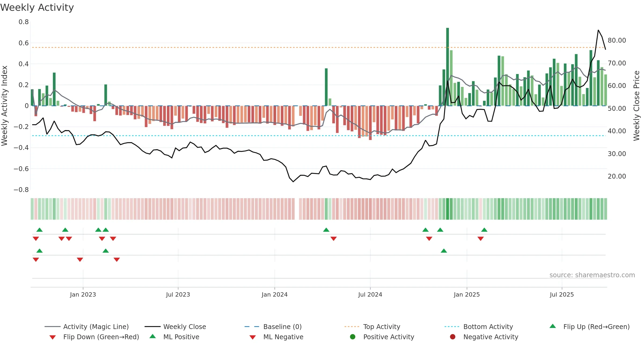Toggle Activity (Magic Line) legend entry
This screenshot has height=362, width=644.
click(x=87, y=327)
